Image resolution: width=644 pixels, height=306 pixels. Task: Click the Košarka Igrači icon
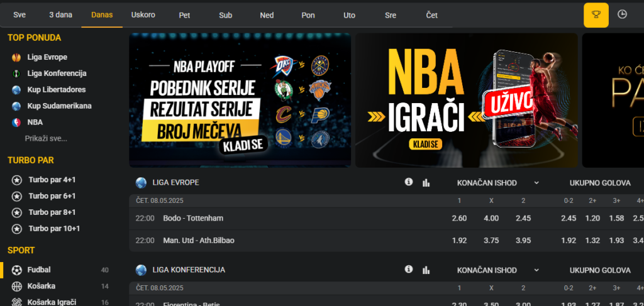17,302
